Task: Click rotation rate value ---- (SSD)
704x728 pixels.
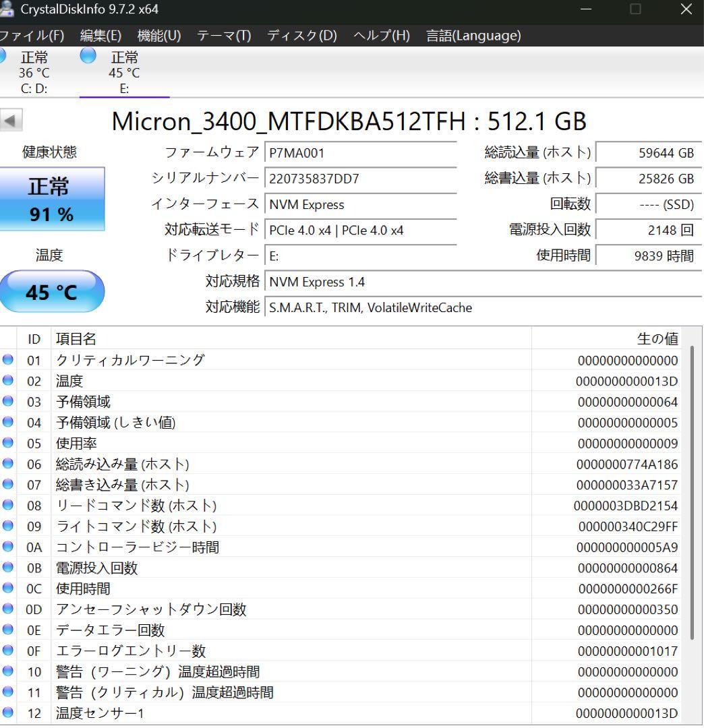Action: [648, 205]
